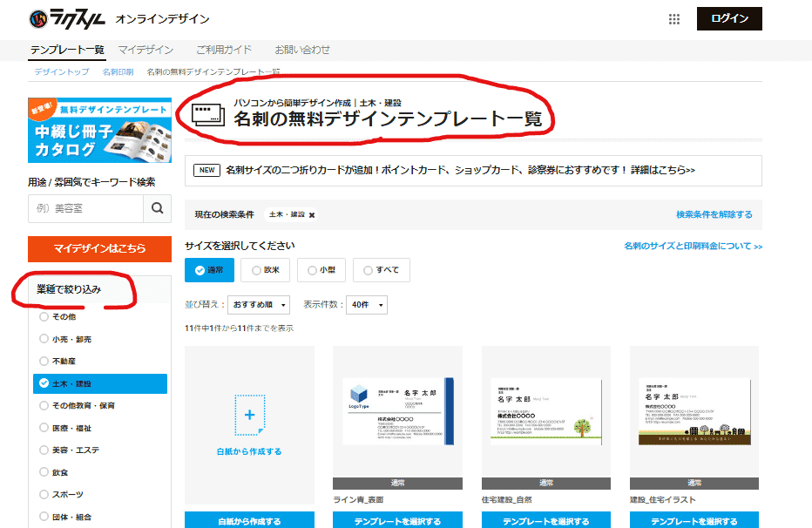Screen dimensions: 812x528
Task: Go to 名刺印刷 breadcrumb link
Action: (x=118, y=72)
